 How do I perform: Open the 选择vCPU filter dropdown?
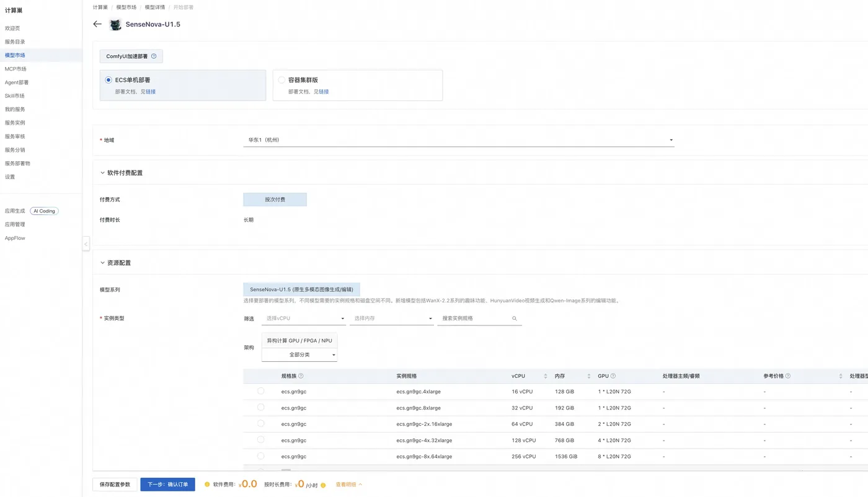click(304, 319)
